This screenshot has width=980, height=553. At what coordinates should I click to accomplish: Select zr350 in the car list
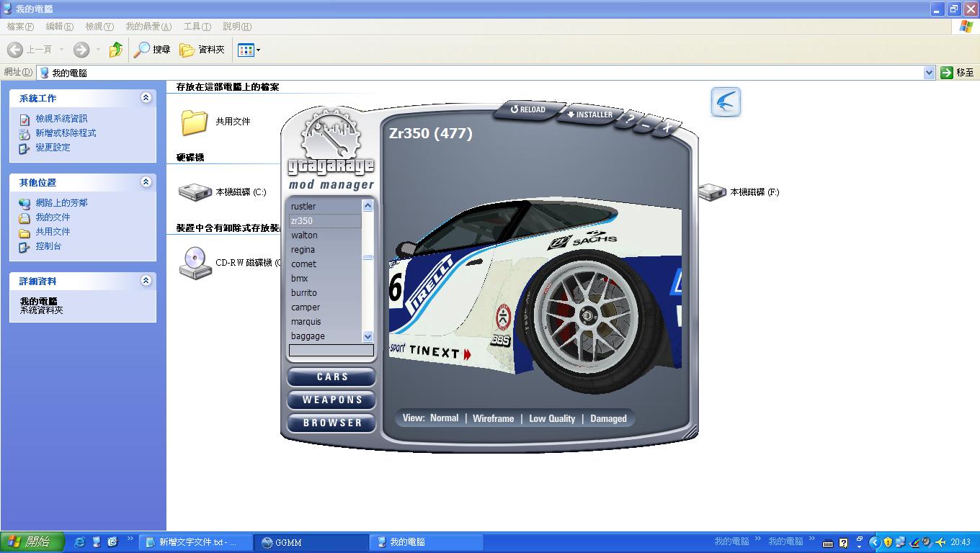tap(325, 221)
